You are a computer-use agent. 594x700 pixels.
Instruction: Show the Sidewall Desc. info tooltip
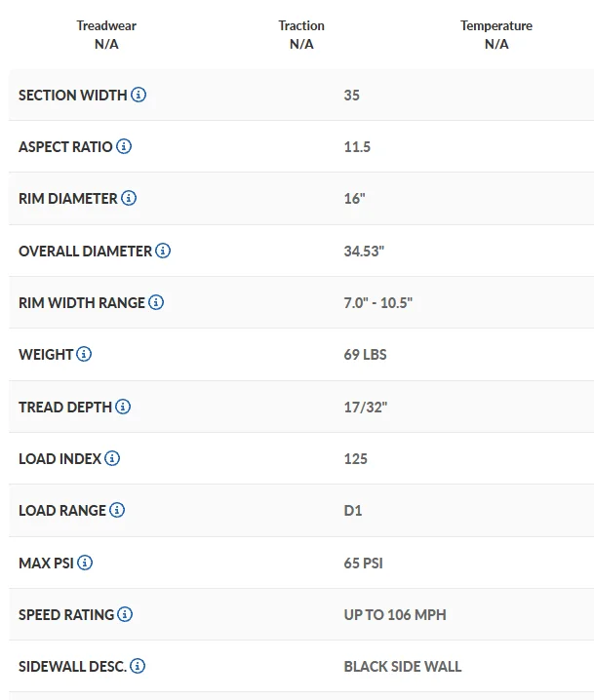coord(138,667)
